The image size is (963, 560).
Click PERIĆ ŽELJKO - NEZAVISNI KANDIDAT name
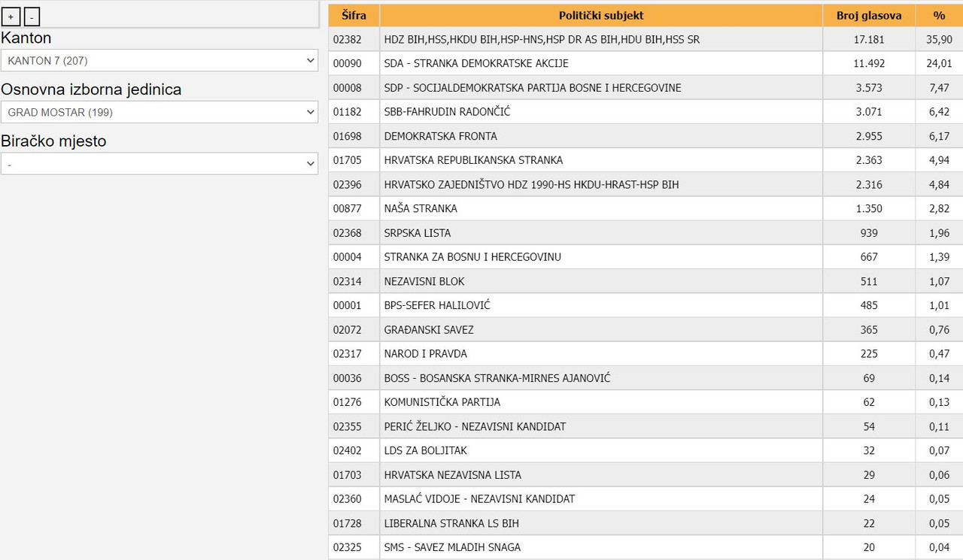point(475,426)
